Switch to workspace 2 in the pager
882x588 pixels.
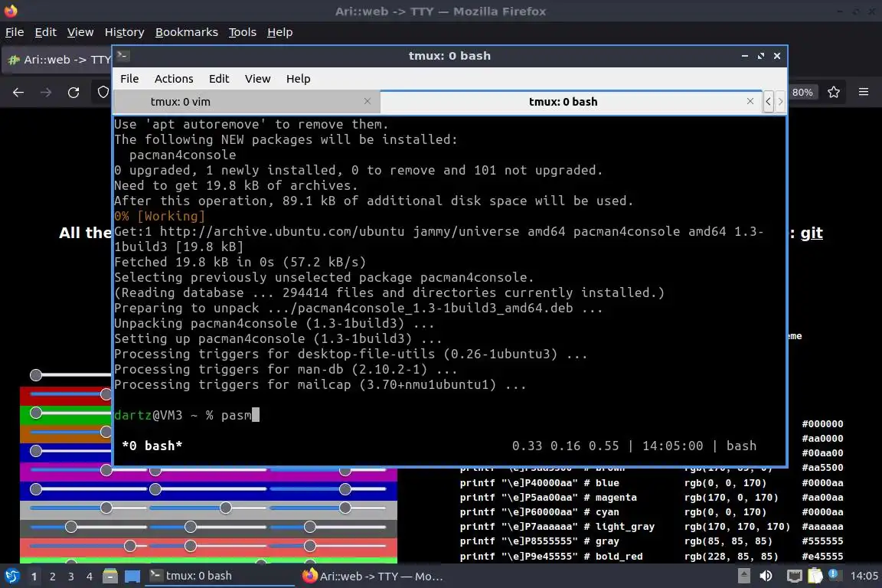(x=53, y=577)
